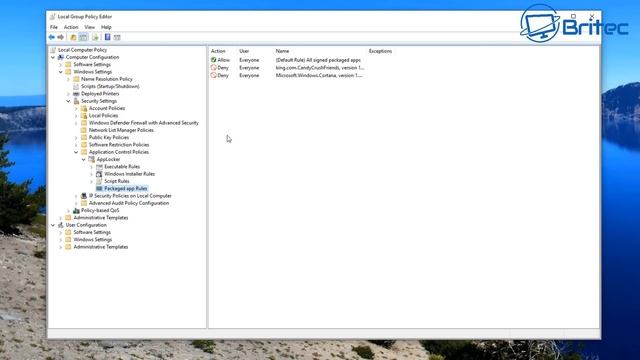
Task: Expand the Software Settings node under Computer Configuration
Action: [60, 64]
